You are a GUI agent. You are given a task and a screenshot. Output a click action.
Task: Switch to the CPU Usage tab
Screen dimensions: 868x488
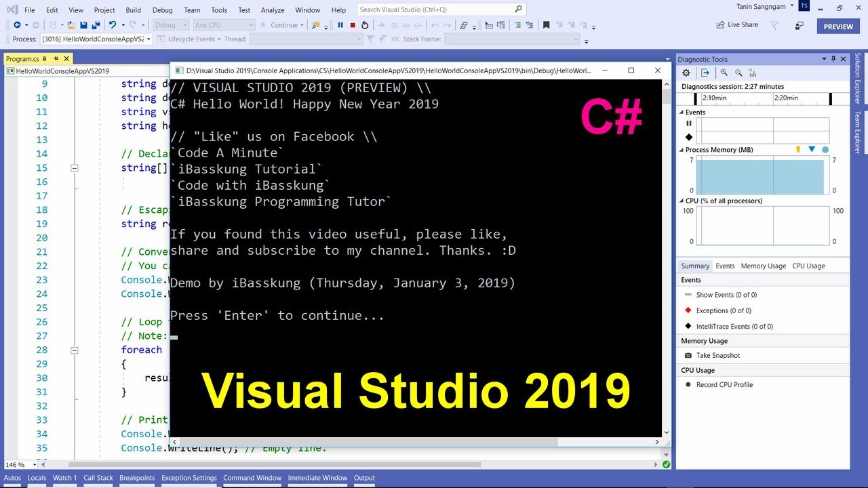(x=808, y=266)
